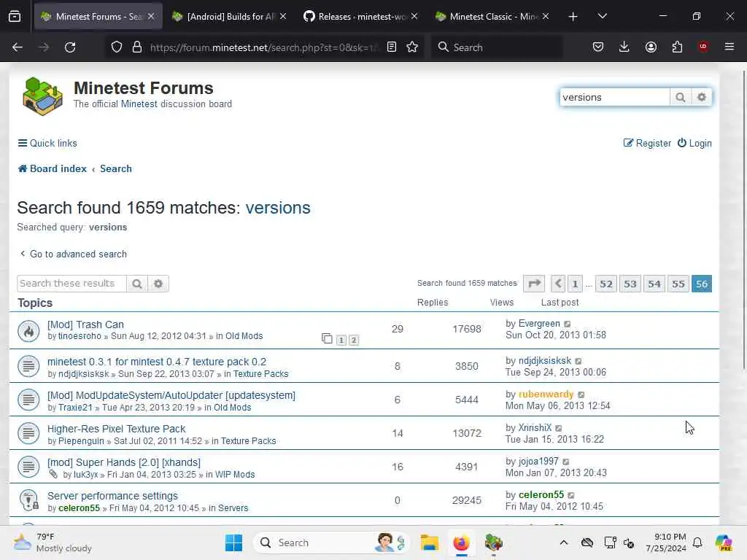Open advanced search gear next to versions
Image resolution: width=747 pixels, height=560 pixels.
[701, 97]
